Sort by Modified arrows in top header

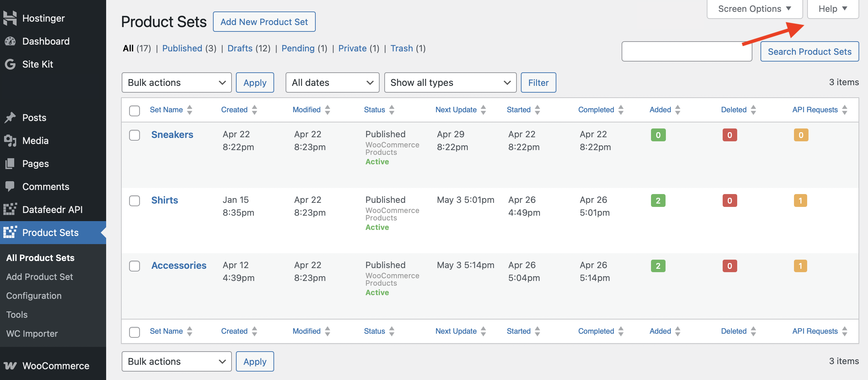[x=328, y=110]
